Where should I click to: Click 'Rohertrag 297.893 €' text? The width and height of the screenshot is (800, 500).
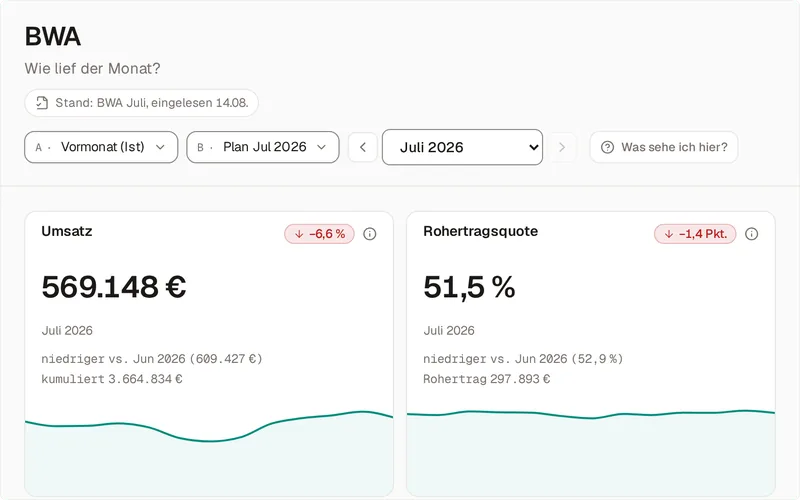(487, 379)
